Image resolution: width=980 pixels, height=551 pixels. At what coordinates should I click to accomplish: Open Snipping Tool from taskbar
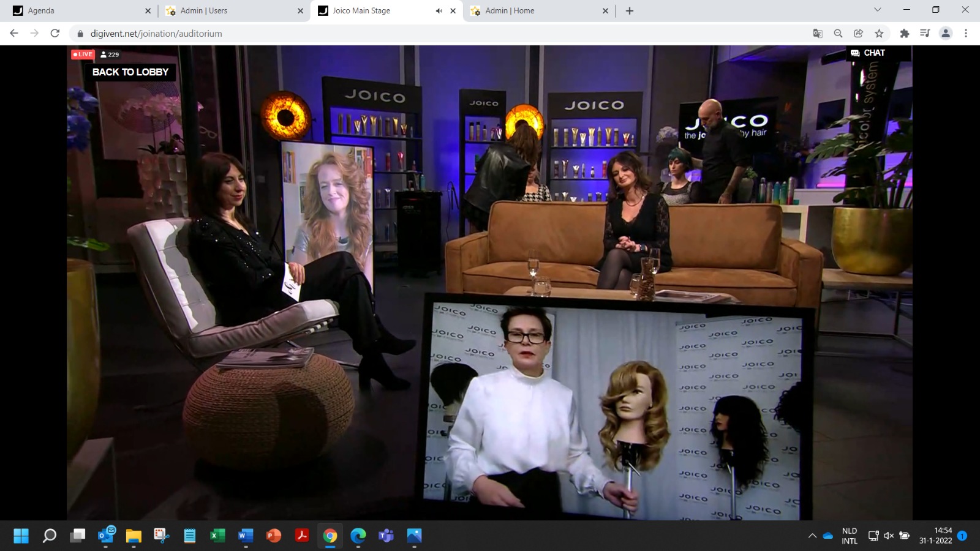(x=161, y=536)
